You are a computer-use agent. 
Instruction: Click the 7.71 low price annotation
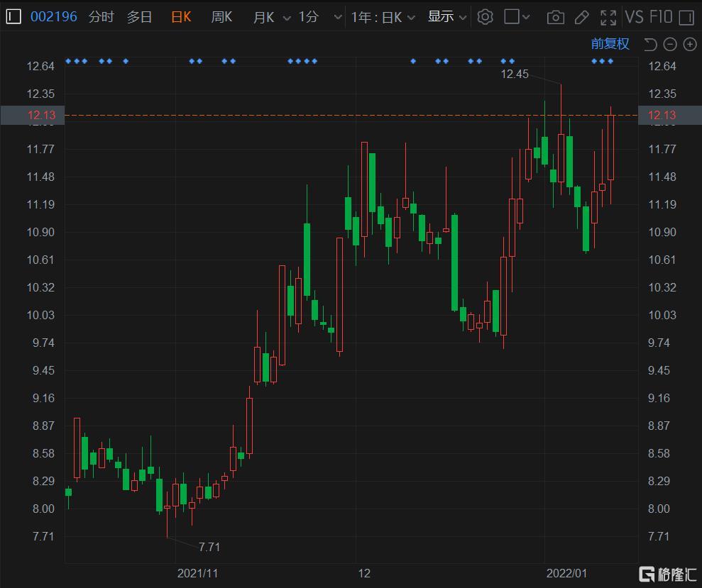click(x=209, y=547)
